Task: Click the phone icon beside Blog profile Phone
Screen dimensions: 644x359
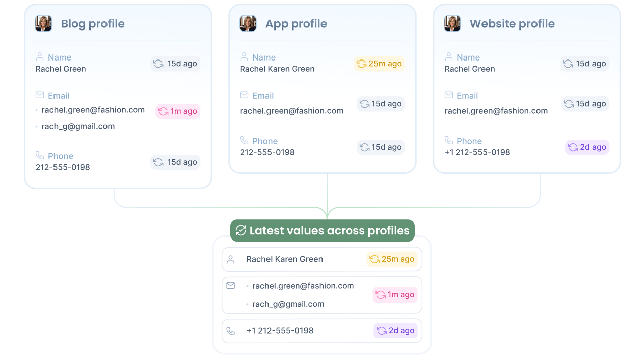Action: (40, 156)
